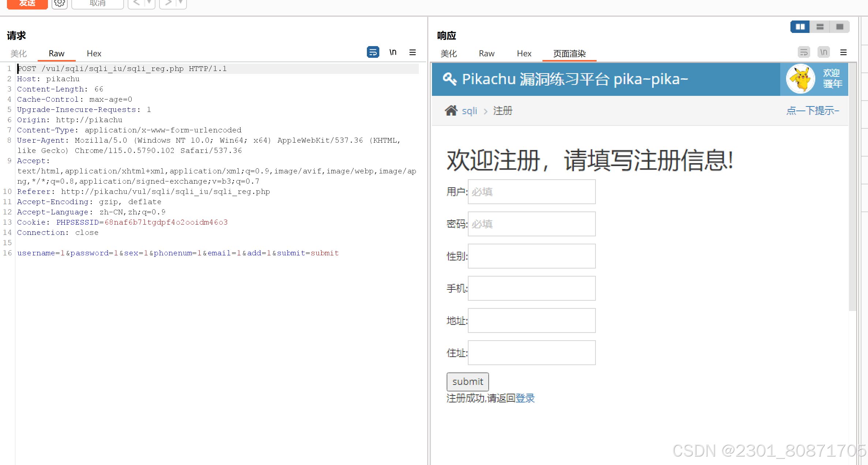The width and height of the screenshot is (868, 465).
Task: Select combined tabbed layout icon
Action: (x=840, y=27)
